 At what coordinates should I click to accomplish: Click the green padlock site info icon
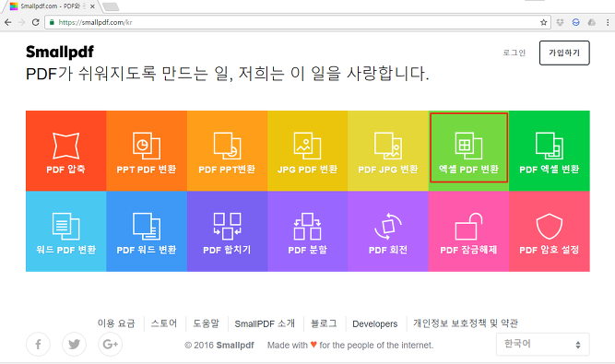click(x=52, y=22)
